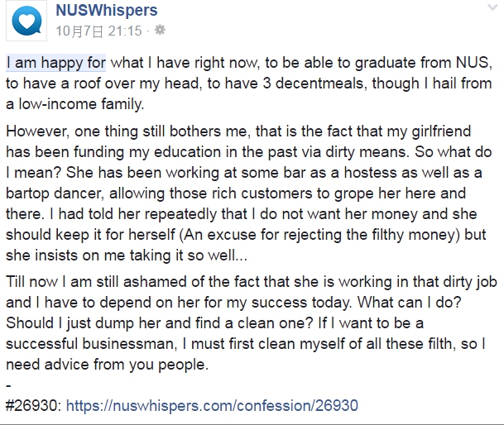Open the NUSWhispers heart speech-bubble avatar
The width and height of the screenshot is (504, 425).
(x=26, y=21)
